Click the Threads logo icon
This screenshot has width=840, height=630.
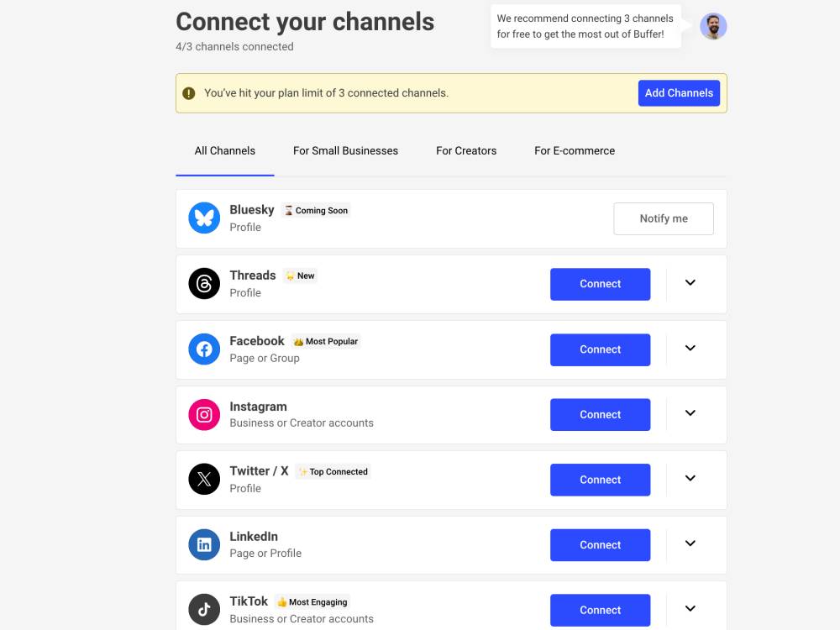tap(204, 283)
